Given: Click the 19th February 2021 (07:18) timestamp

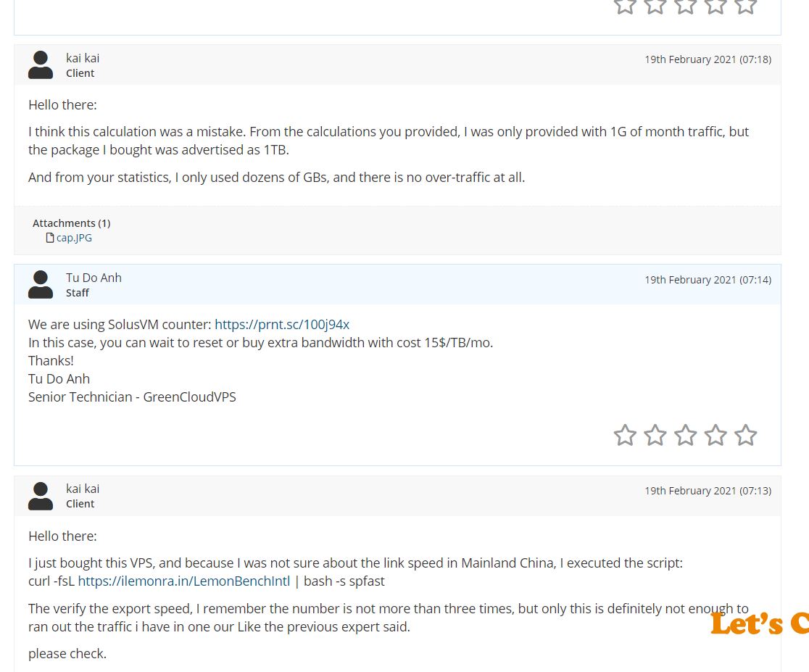Looking at the screenshot, I should (x=708, y=59).
